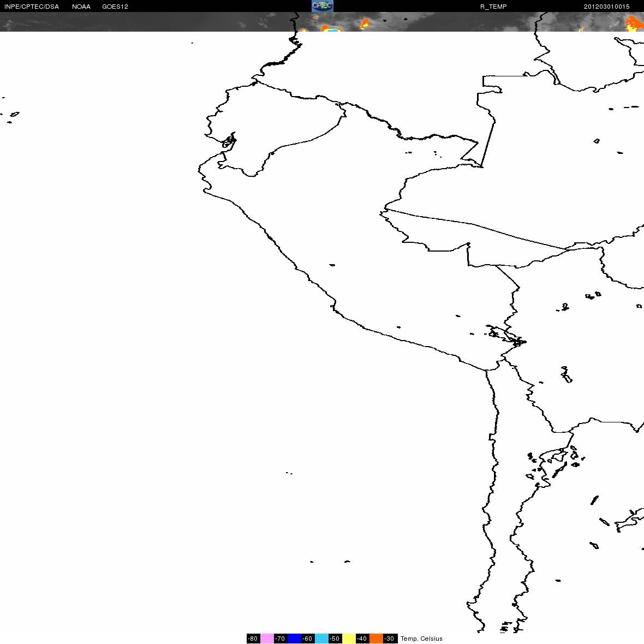Select the yellow legend color swatch

pos(349,638)
